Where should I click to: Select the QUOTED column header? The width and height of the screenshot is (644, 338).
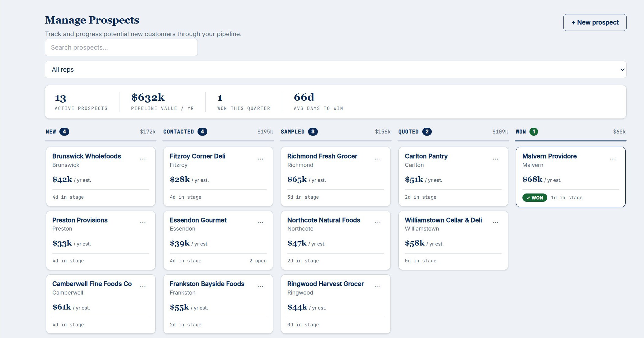pos(409,132)
